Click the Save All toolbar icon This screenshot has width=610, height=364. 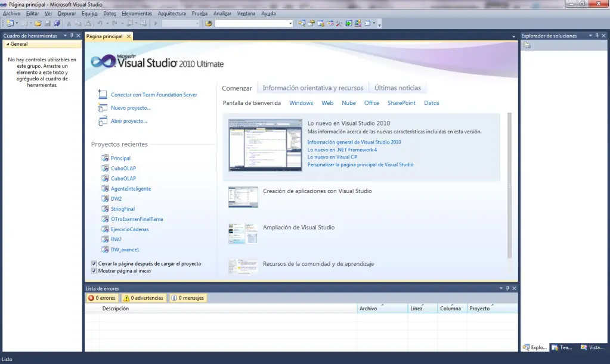coord(57,23)
